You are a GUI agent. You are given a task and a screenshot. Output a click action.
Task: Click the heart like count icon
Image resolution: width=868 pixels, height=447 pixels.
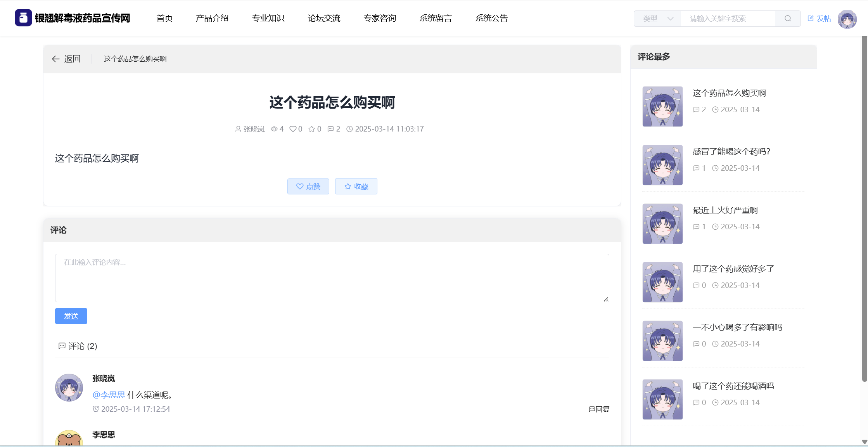(293, 129)
